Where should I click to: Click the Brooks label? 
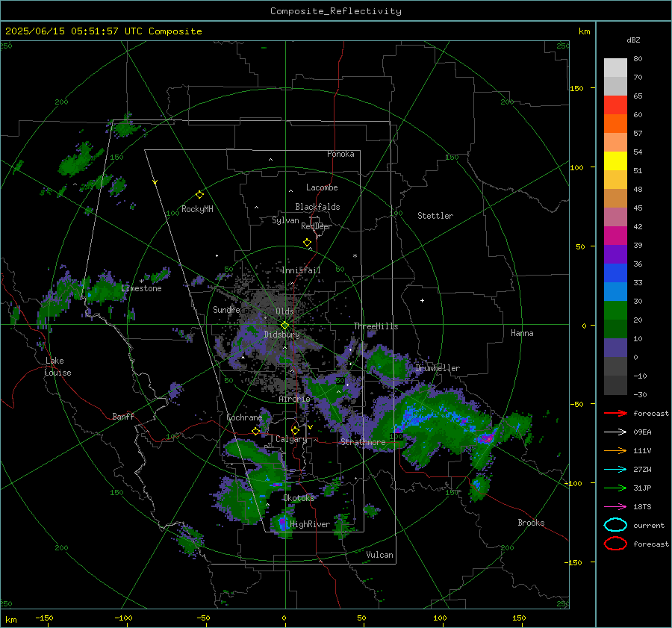[531, 523]
